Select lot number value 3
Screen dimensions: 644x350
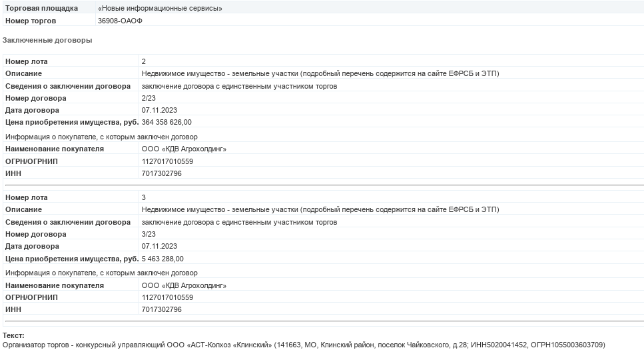144,197
